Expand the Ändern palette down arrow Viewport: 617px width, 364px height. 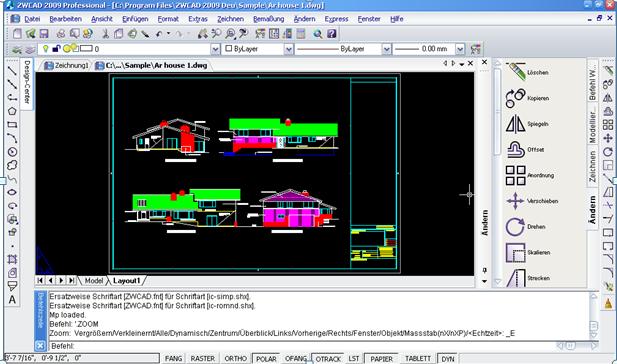484,281
